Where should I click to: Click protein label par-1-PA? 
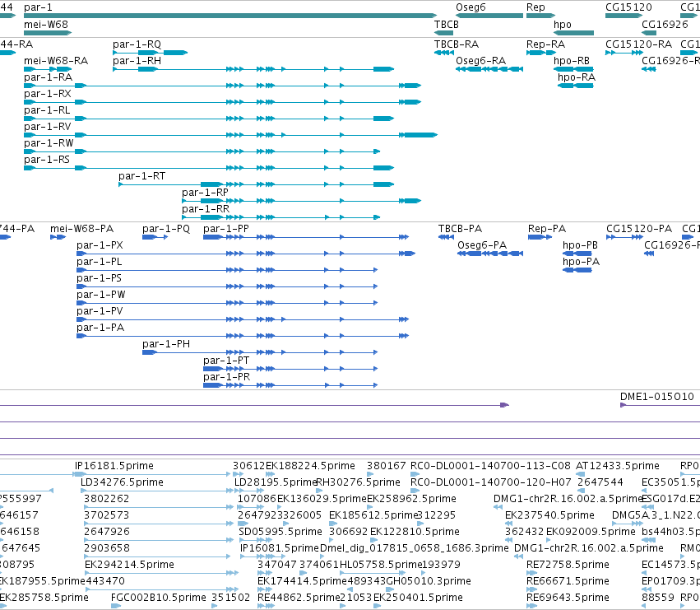pyautogui.click(x=100, y=328)
